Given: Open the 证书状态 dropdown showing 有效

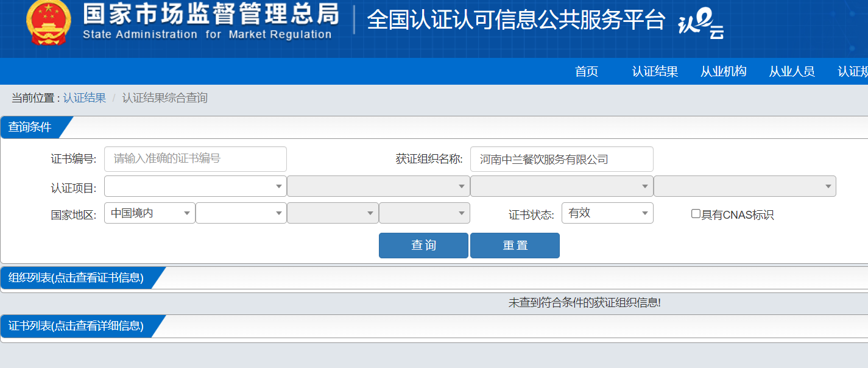Looking at the screenshot, I should tap(607, 213).
